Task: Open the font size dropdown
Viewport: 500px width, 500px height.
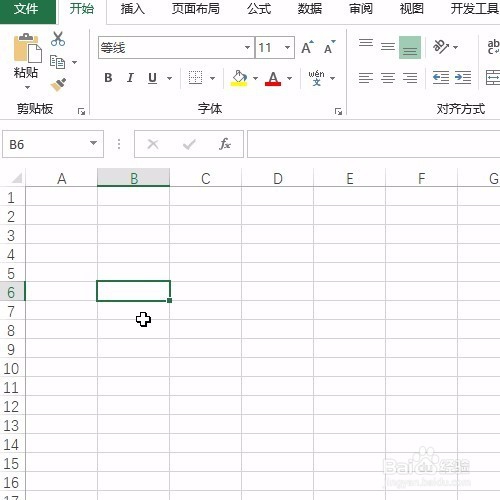Action: point(287,47)
